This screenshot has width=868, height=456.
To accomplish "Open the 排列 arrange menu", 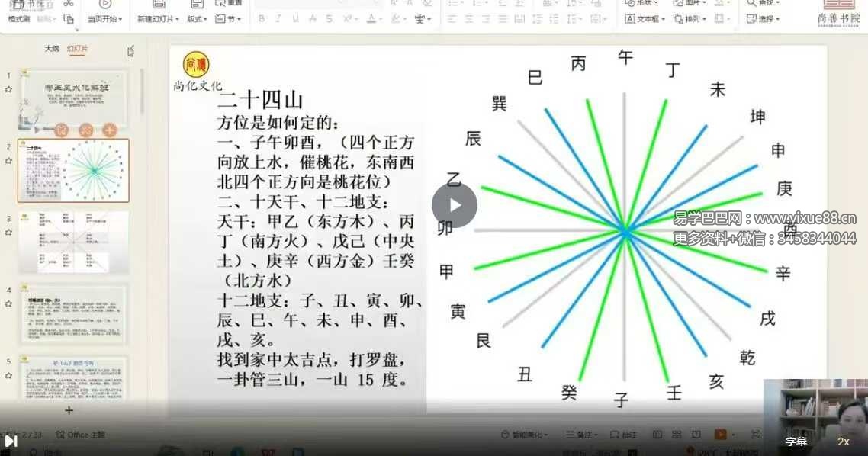I will coord(691,19).
